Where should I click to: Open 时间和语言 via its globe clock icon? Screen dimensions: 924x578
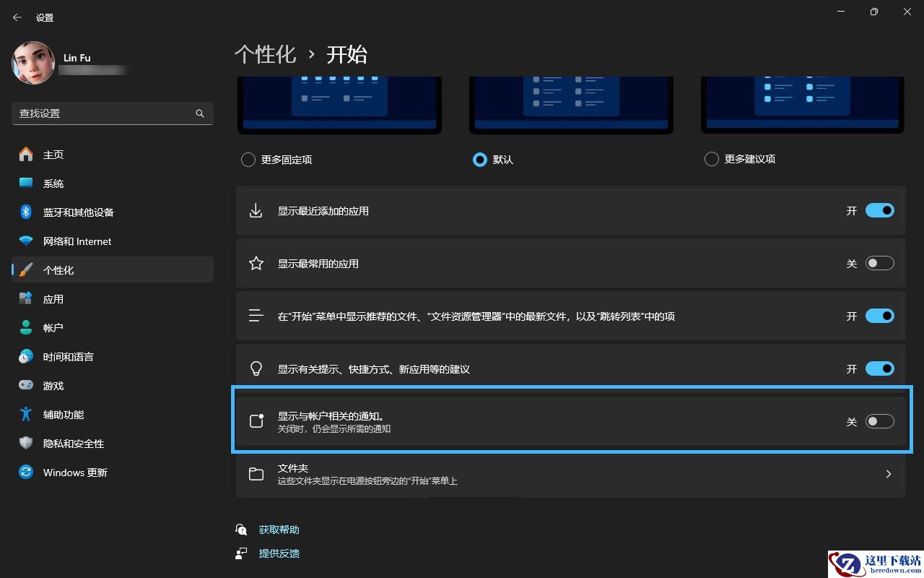[x=26, y=357]
